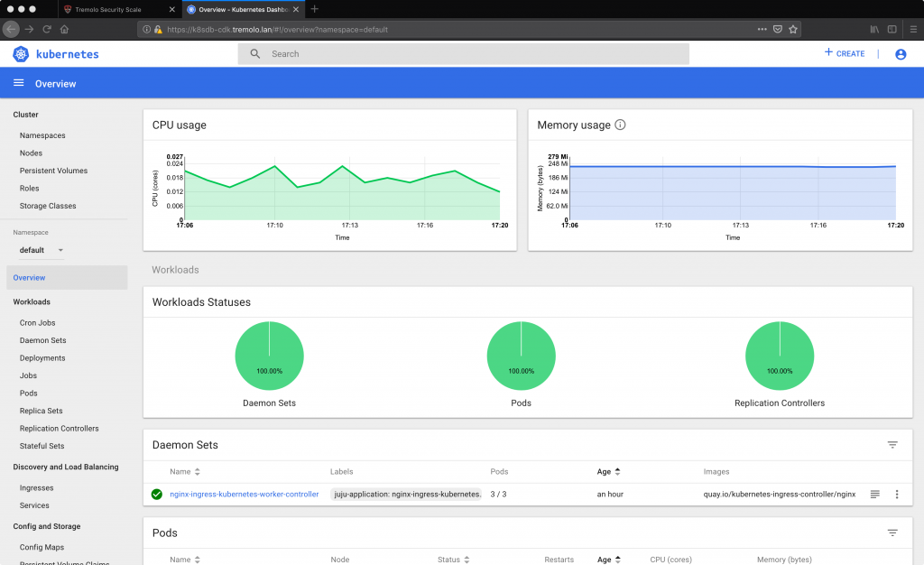Open Namespaces in Cluster menu

[x=42, y=135]
